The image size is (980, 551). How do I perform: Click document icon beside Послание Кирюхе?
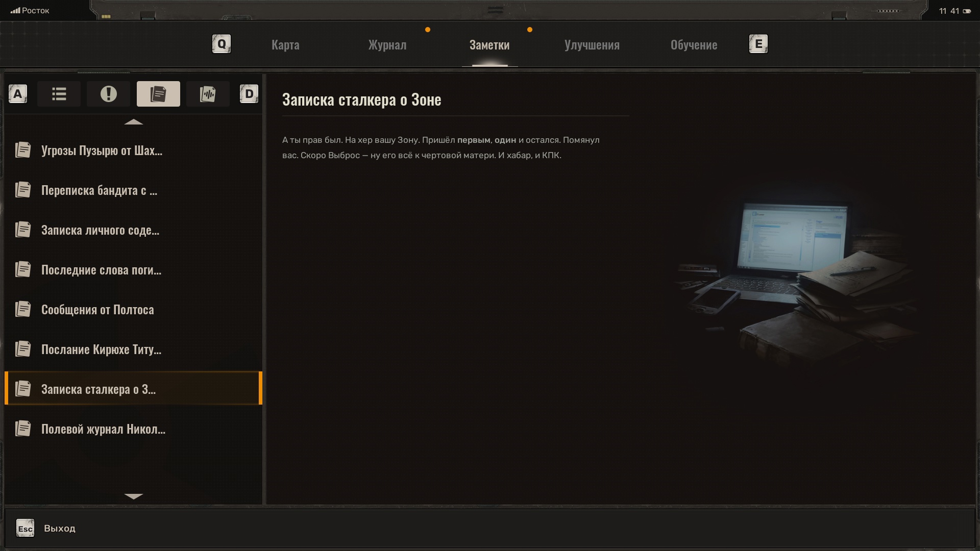23,349
